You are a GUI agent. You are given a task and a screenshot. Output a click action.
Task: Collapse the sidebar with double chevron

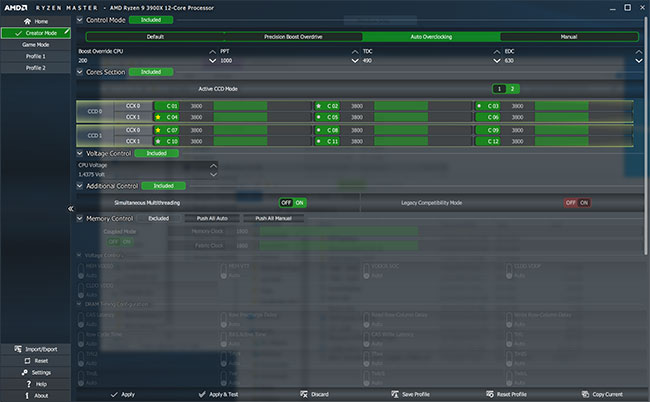click(x=70, y=208)
